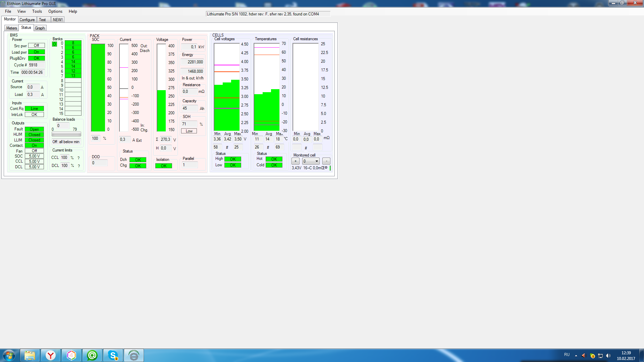Click the Src pwr Off indicator

37,46
